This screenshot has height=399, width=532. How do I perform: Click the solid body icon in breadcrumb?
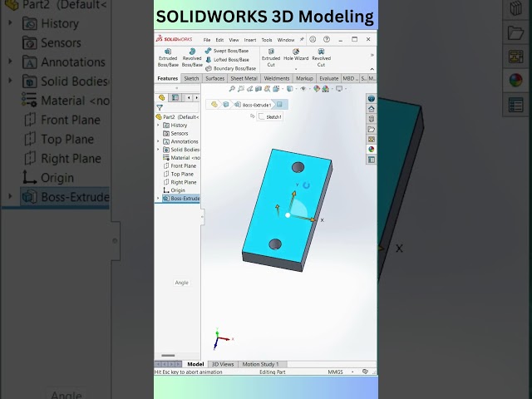[226, 105]
